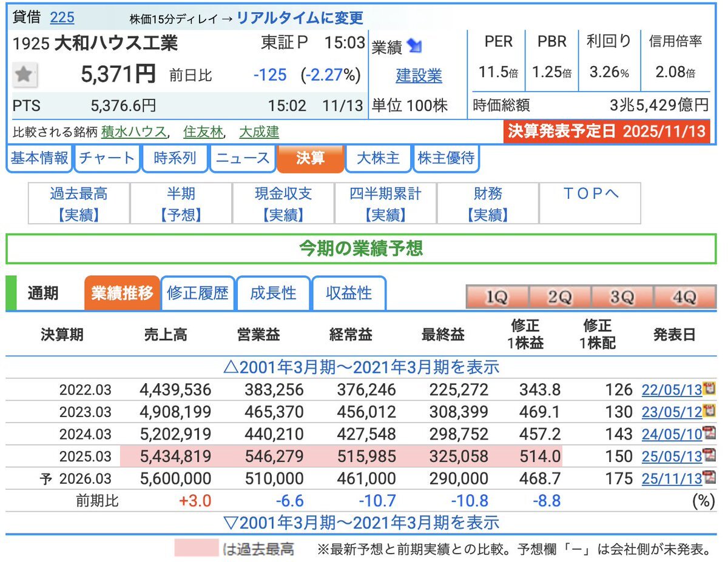Jump to 財務【実績】 section
The height and width of the screenshot is (562, 728).
point(488,204)
